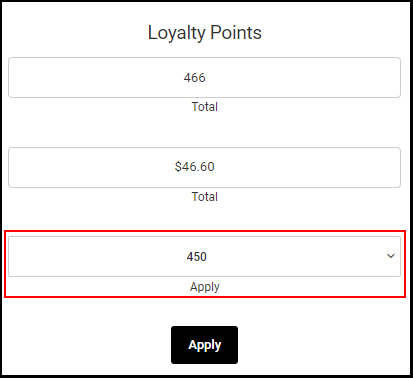Click the Total label under 466

point(204,107)
